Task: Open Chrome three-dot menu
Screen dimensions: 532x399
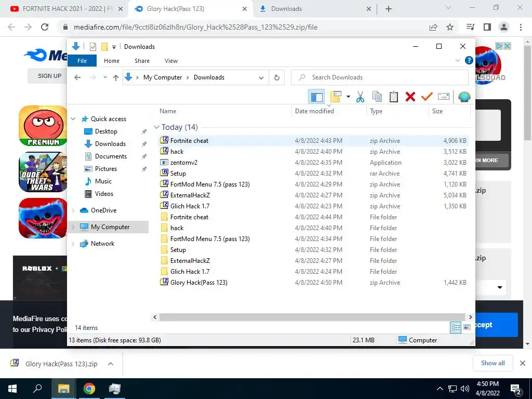Action: (521, 27)
